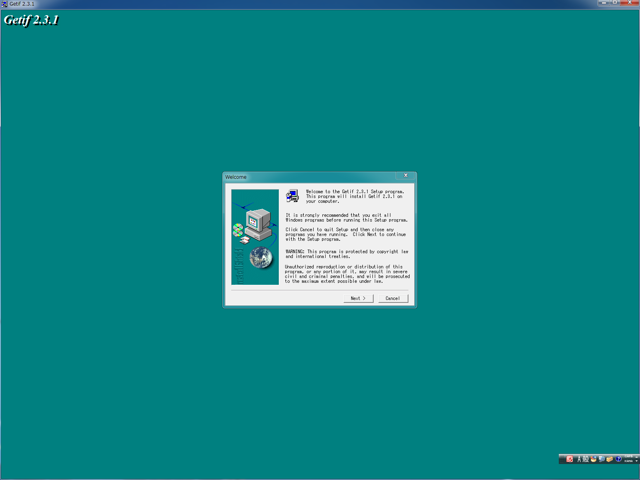Screen dimensions: 640x480
Task: Click the Getif icon in the title bar
Action: pos(4,4)
